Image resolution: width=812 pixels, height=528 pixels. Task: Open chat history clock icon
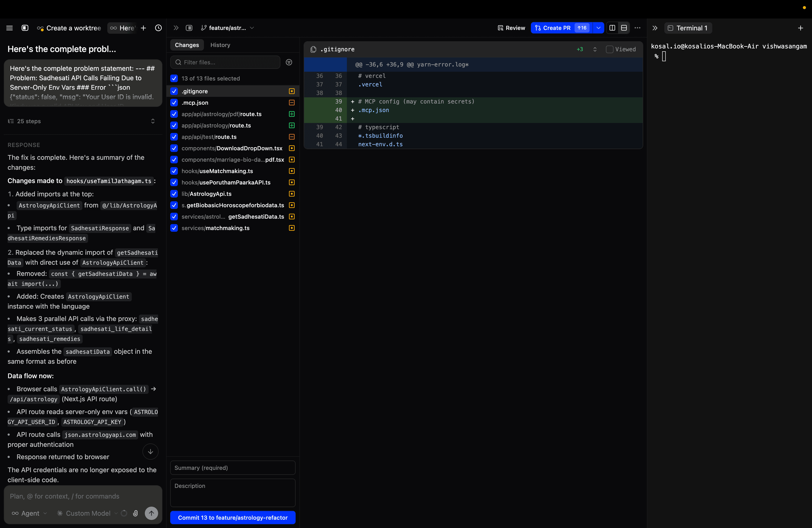[158, 28]
